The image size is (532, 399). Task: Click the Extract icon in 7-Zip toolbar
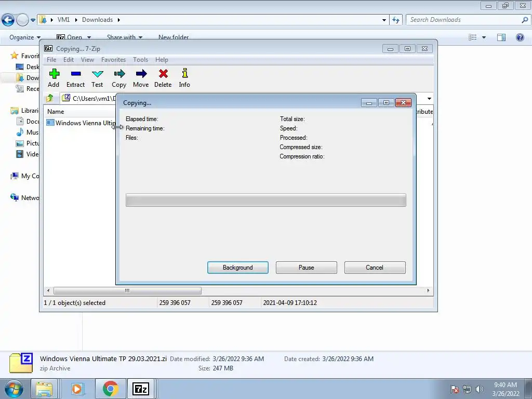coord(76,78)
